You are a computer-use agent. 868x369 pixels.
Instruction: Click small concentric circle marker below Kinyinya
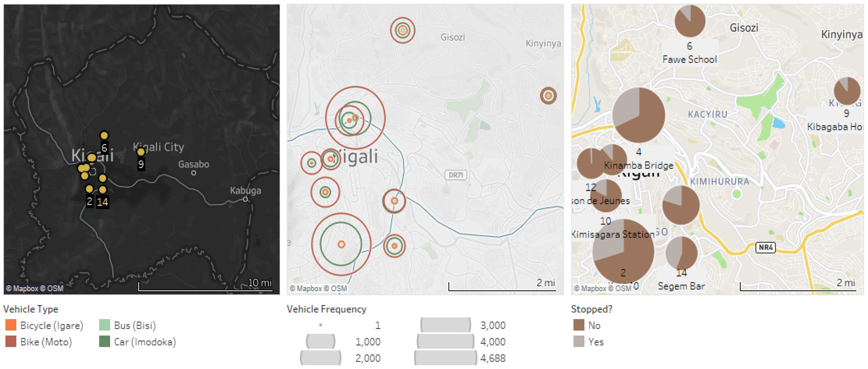coord(548,96)
